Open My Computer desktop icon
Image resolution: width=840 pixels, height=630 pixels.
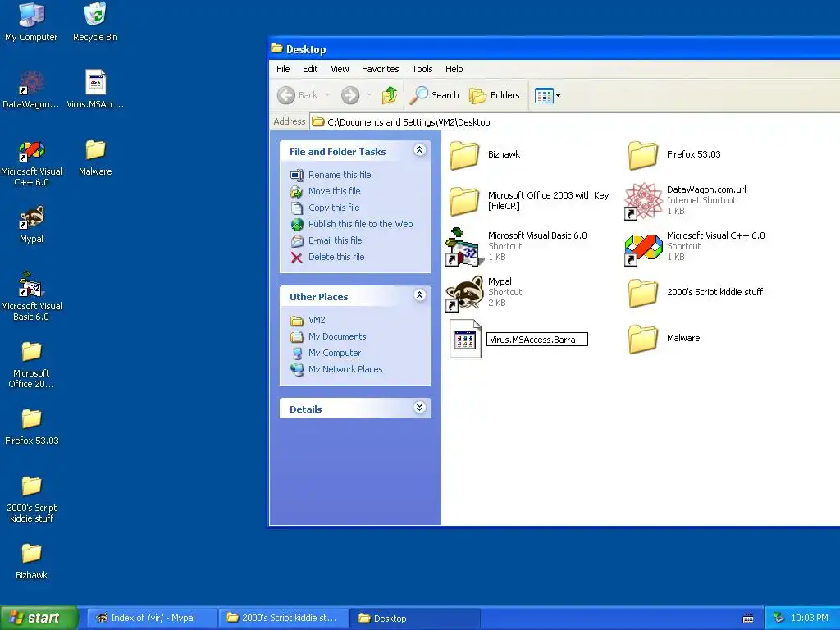pyautogui.click(x=31, y=21)
